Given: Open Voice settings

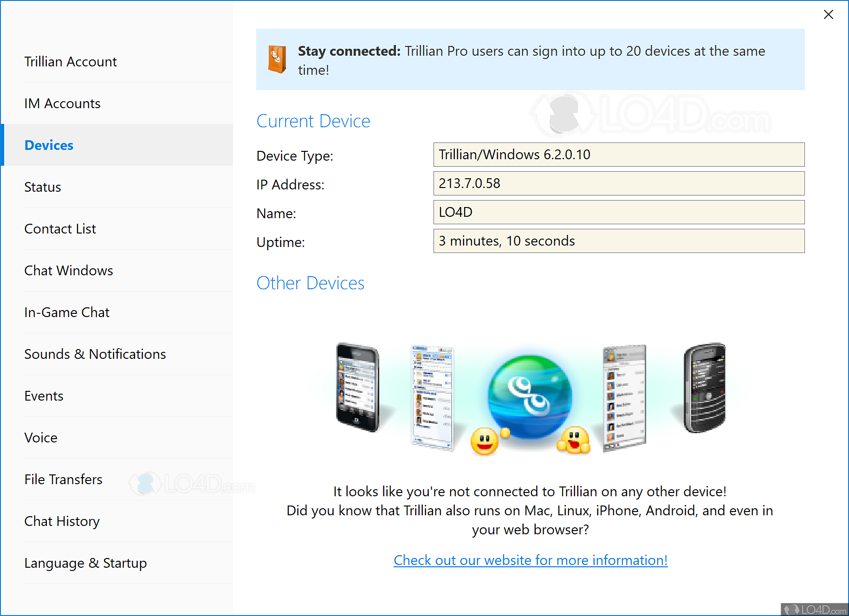Looking at the screenshot, I should point(117,438).
